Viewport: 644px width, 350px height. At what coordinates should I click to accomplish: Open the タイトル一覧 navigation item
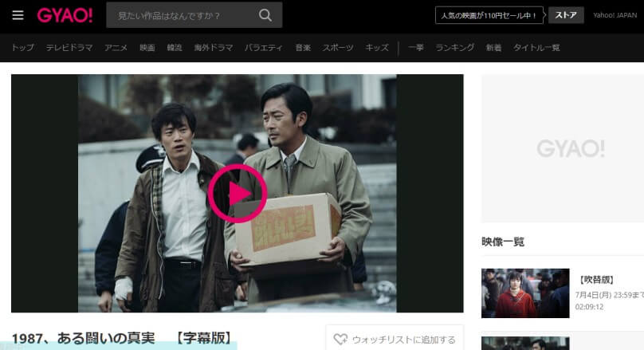[x=536, y=48]
